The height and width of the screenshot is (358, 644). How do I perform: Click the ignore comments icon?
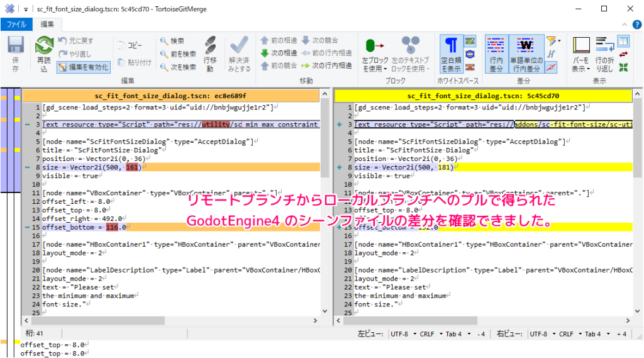[551, 54]
